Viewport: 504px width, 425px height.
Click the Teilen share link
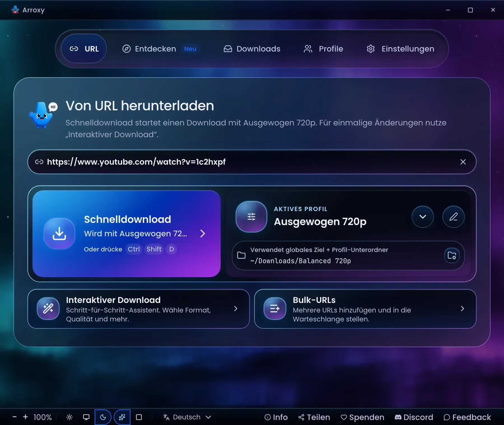(314, 417)
